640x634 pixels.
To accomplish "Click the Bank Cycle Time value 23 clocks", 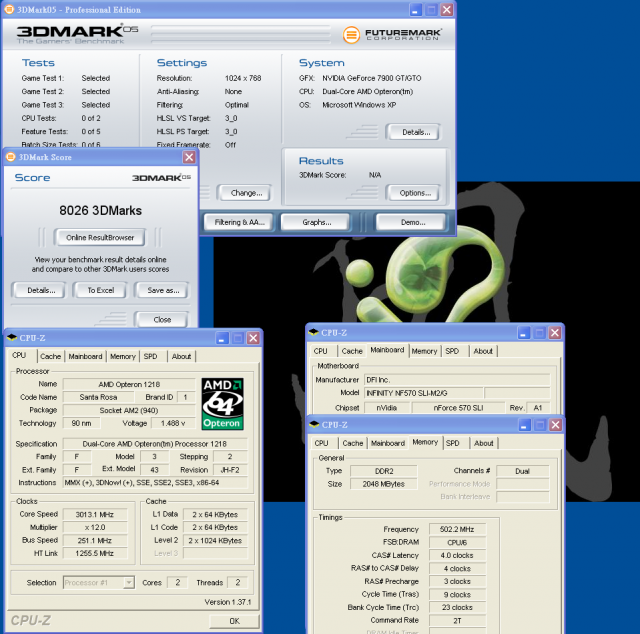I will (457, 607).
